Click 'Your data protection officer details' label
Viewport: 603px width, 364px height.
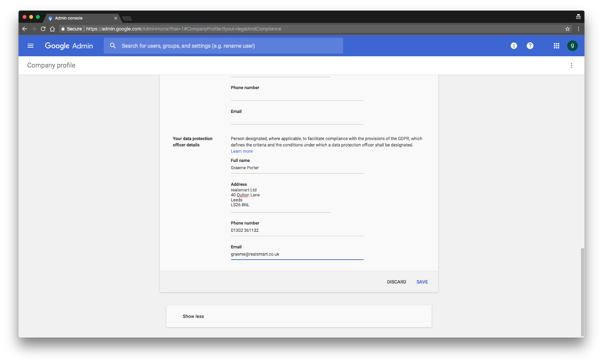(x=193, y=142)
